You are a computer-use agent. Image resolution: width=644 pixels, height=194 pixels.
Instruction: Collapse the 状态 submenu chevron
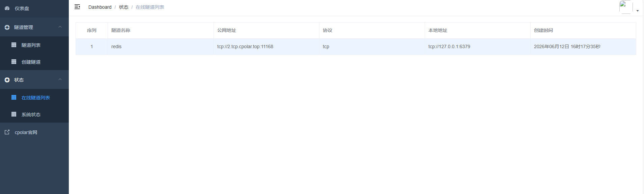click(60, 79)
